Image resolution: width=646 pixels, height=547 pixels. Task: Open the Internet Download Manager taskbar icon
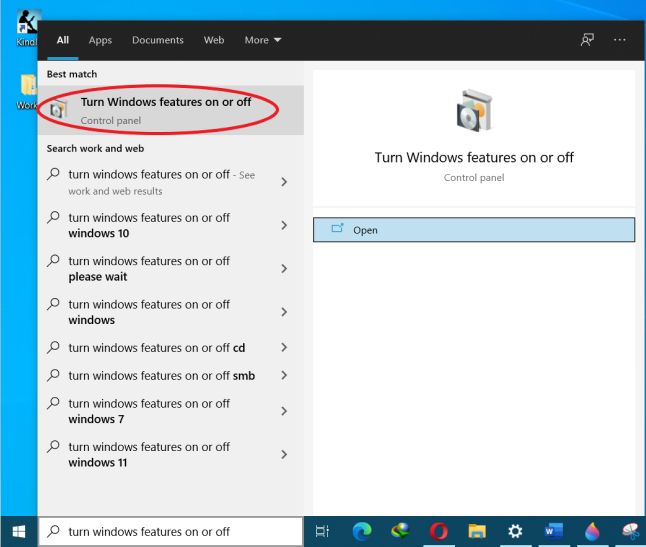[x=400, y=531]
